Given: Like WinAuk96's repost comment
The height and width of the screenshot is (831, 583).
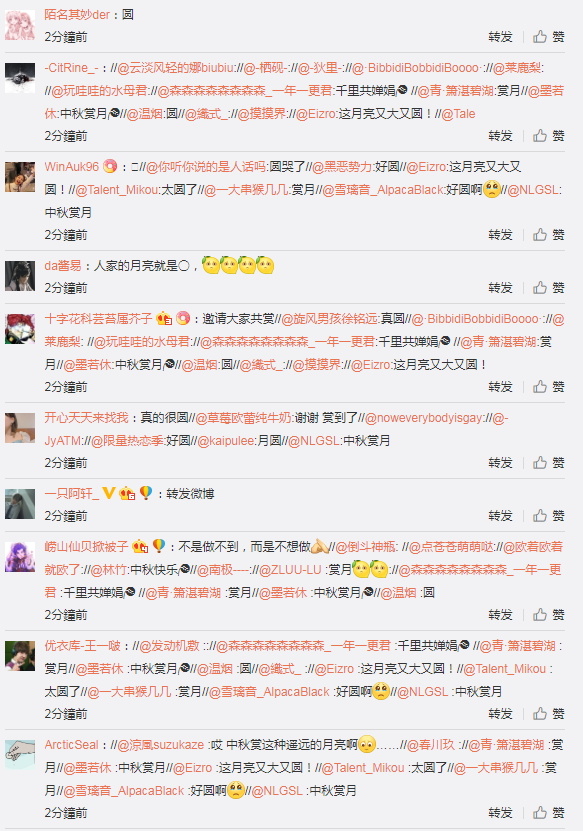Looking at the screenshot, I should [x=549, y=235].
